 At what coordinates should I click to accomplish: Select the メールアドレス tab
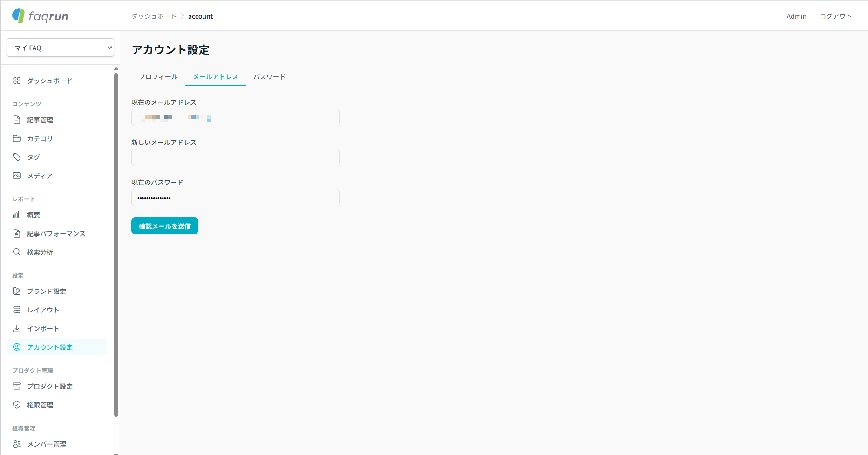(216, 77)
